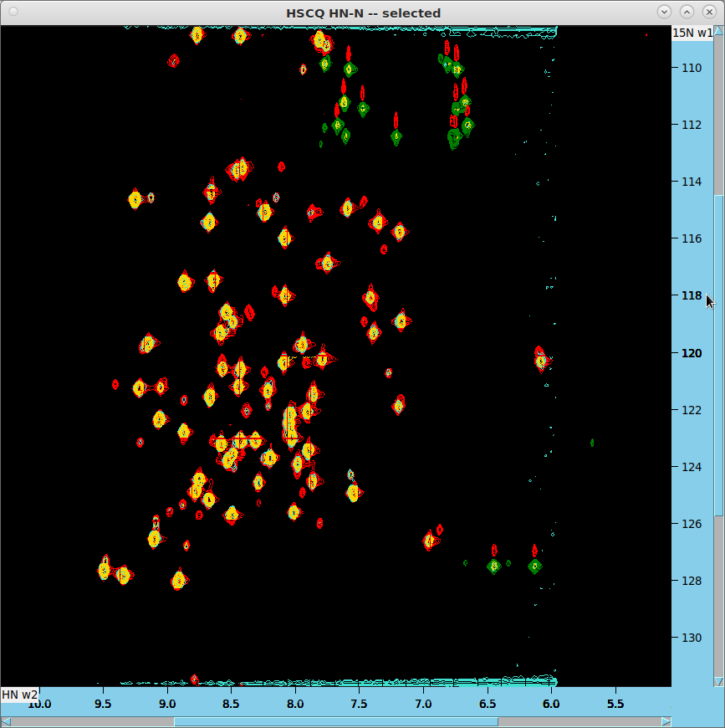Minimize the HSCQ HN-N window

tap(664, 12)
